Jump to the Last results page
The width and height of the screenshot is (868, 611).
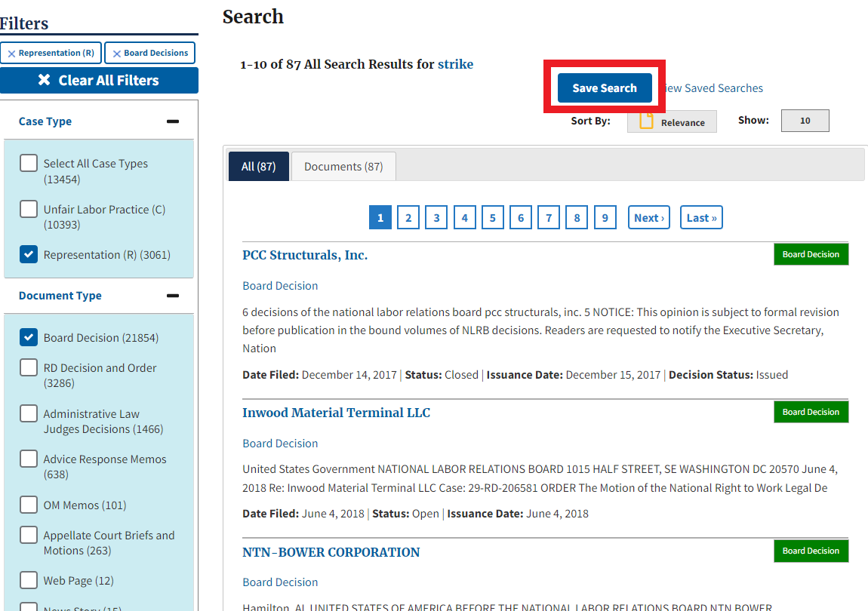pyautogui.click(x=701, y=218)
